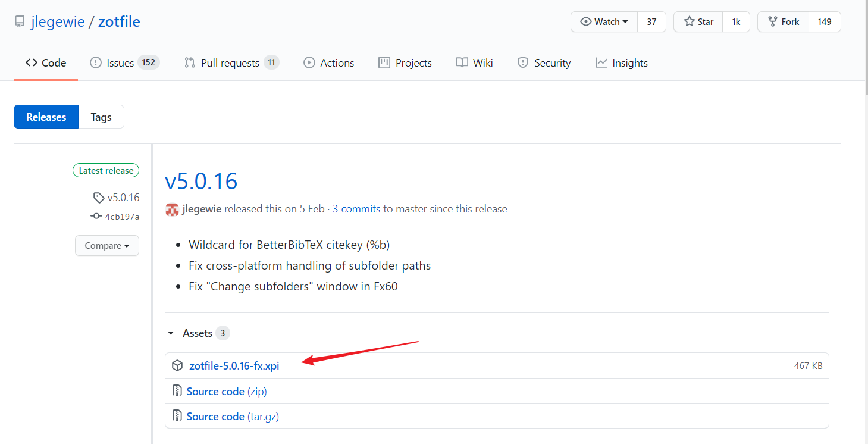Open the jlegewie owner link
This screenshot has height=444, width=868.
coord(58,22)
